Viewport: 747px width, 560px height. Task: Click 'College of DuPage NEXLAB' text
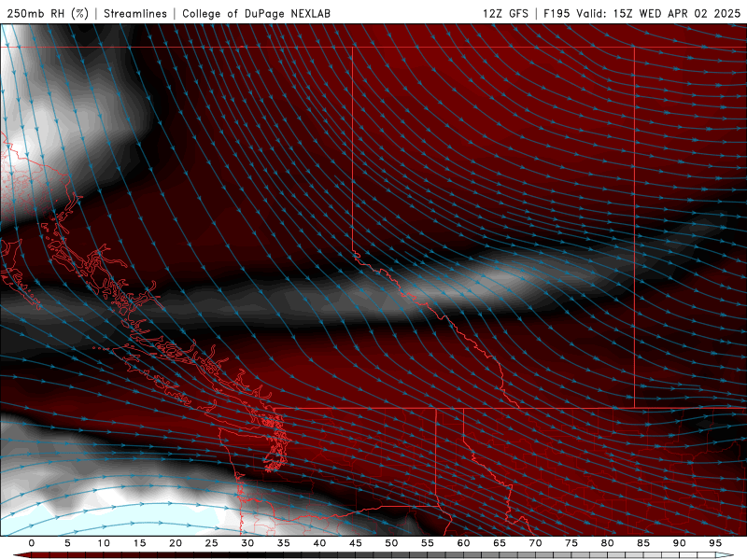256,13
